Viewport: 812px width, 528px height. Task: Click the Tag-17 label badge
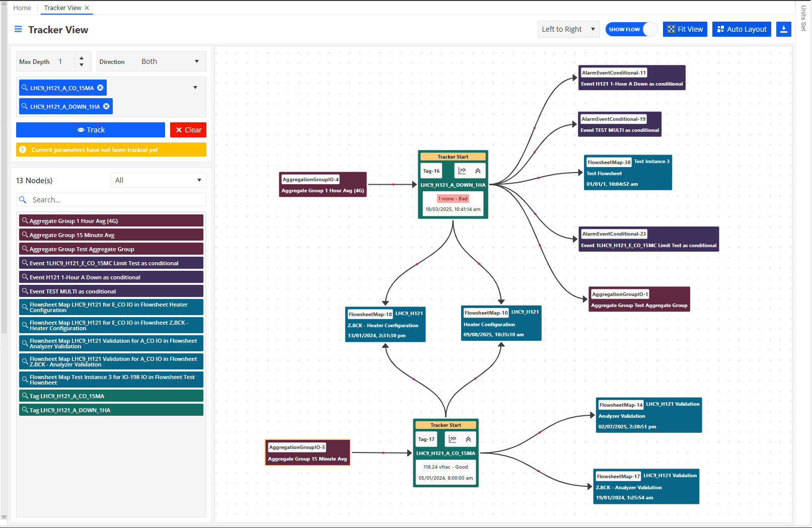coord(426,439)
